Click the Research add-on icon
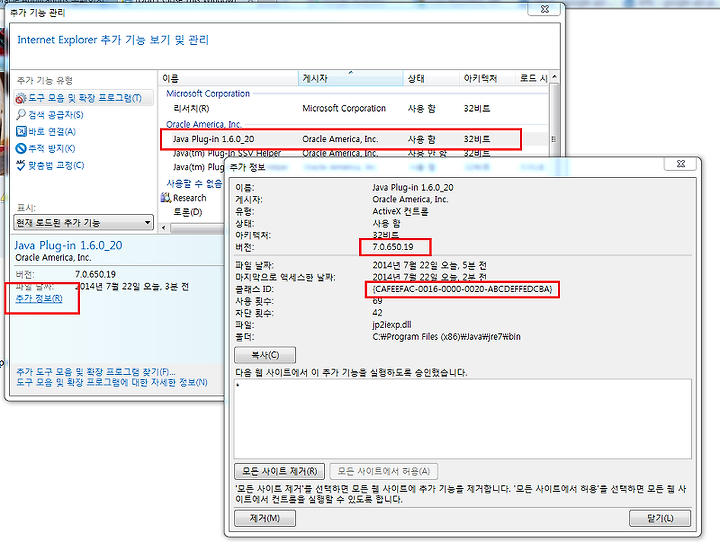This screenshot has width=720, height=542. tap(166, 198)
